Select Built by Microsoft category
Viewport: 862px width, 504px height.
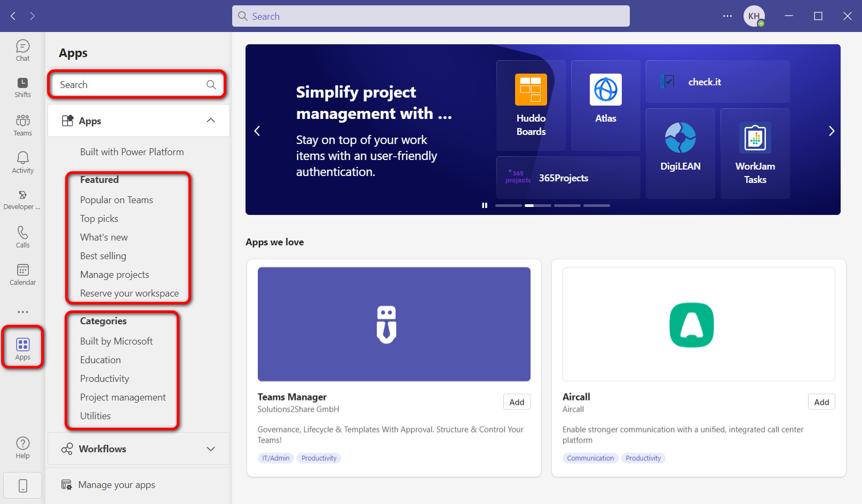[116, 341]
